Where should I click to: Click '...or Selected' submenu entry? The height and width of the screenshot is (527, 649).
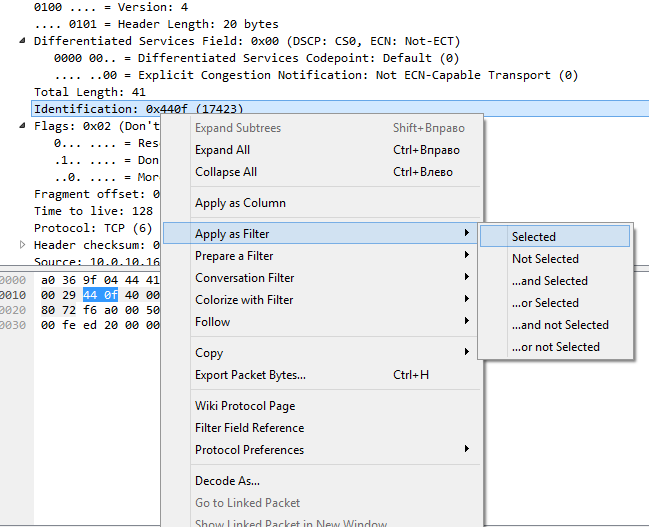(545, 303)
